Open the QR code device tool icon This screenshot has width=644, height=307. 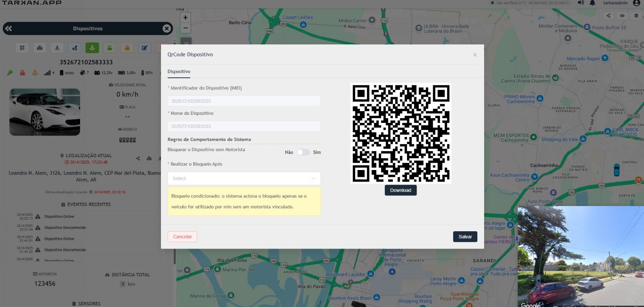[22, 48]
